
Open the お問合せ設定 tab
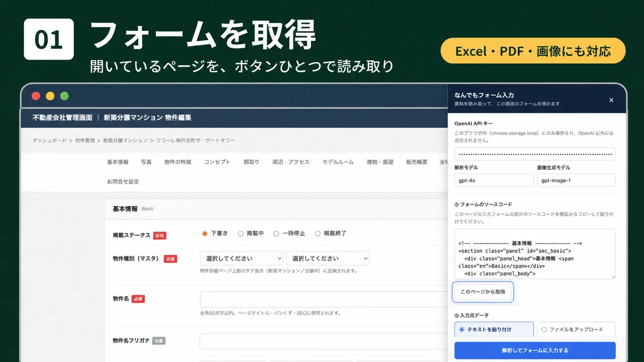(123, 182)
